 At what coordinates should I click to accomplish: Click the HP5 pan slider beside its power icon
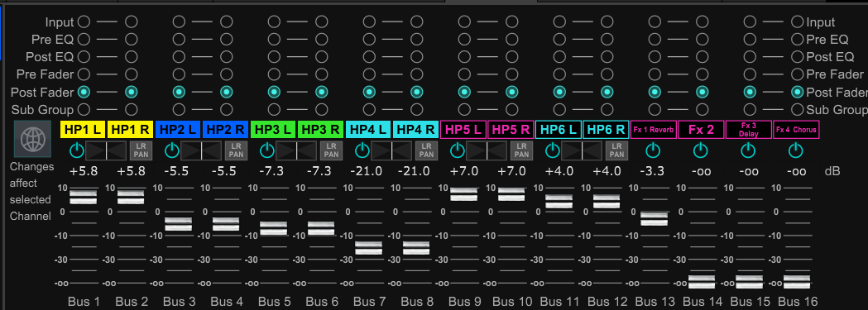(x=487, y=150)
